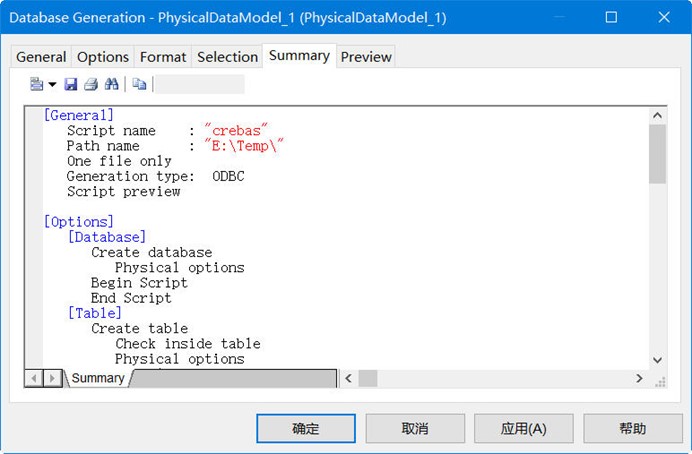Select the bottom Summary sheet tab
Viewport: 692px width, 454px height.
click(98, 378)
